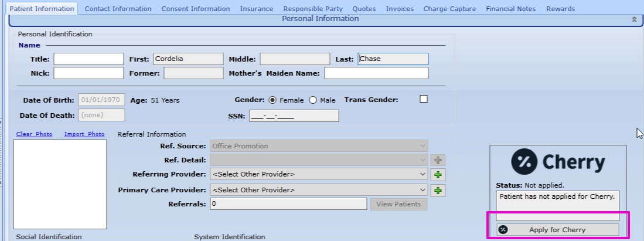Open the Primary Care Provider dropdown

click(x=319, y=190)
